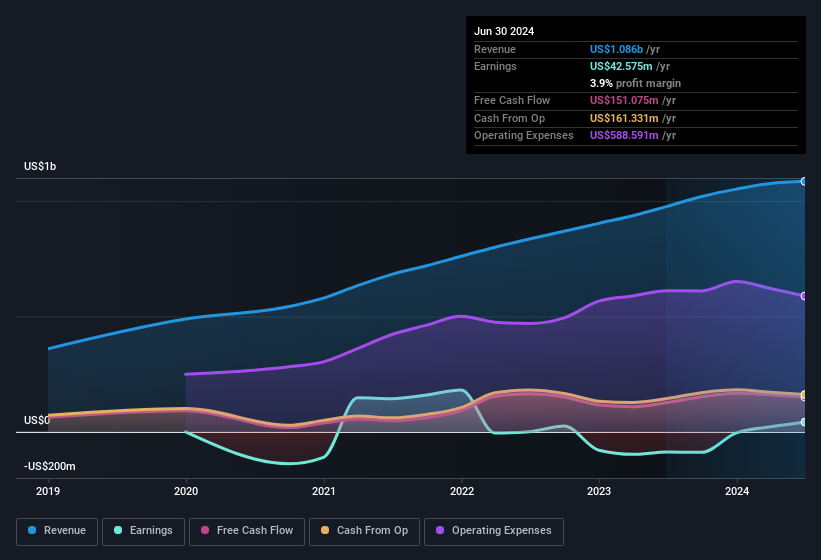Image resolution: width=821 pixels, height=560 pixels.
Task: Toggle the Operating Expenses legend button
Action: click(494, 531)
